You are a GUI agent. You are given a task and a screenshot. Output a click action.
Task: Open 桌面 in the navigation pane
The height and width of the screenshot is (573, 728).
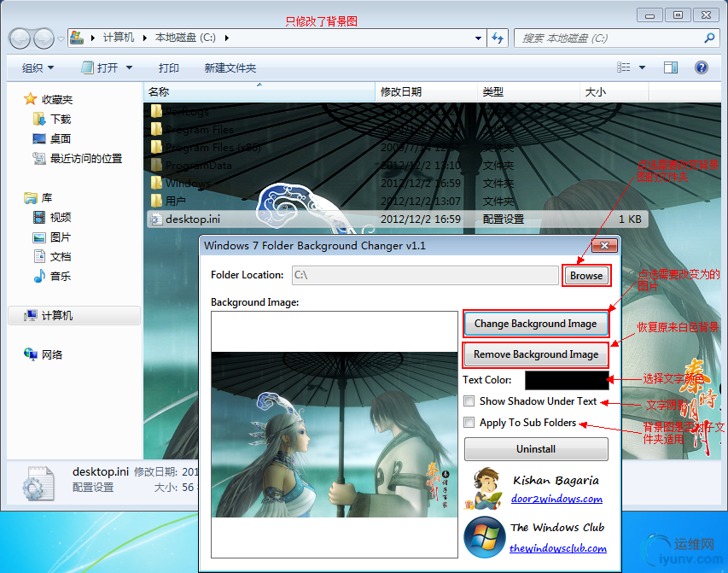click(x=51, y=139)
